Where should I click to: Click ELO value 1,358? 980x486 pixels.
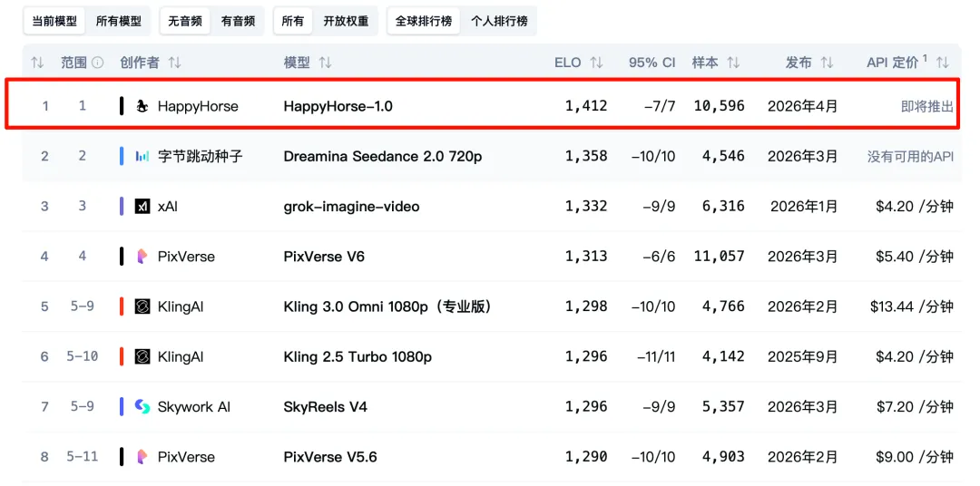[x=586, y=156]
